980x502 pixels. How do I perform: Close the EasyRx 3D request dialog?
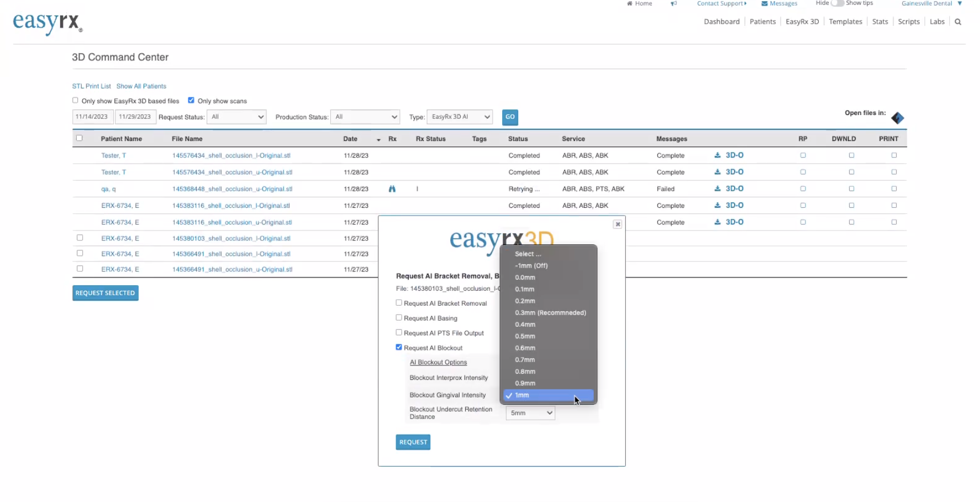click(x=618, y=224)
